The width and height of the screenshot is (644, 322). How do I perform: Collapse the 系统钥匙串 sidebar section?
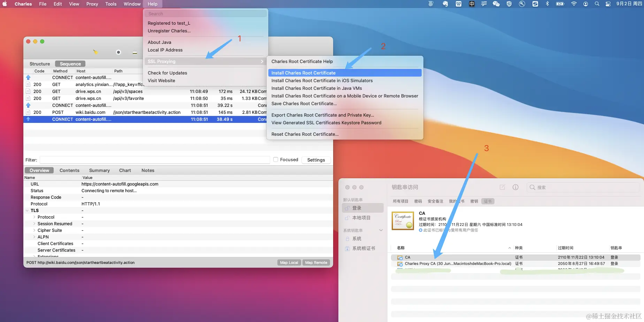tap(381, 230)
